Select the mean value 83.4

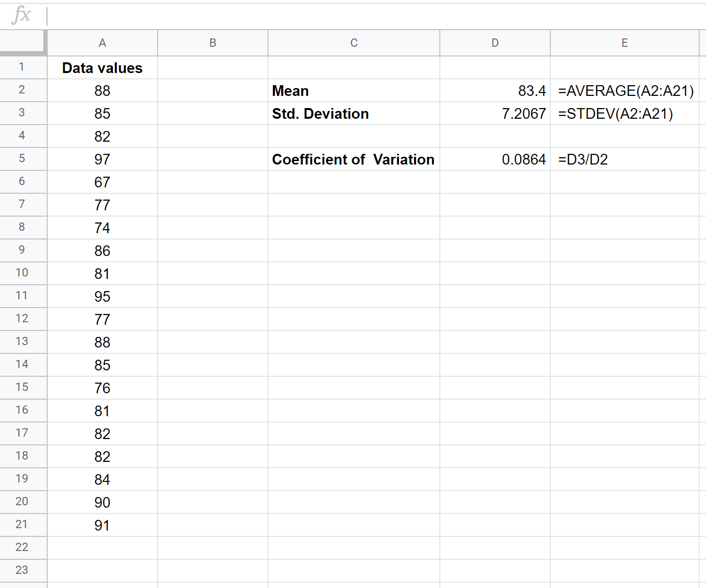click(495, 91)
